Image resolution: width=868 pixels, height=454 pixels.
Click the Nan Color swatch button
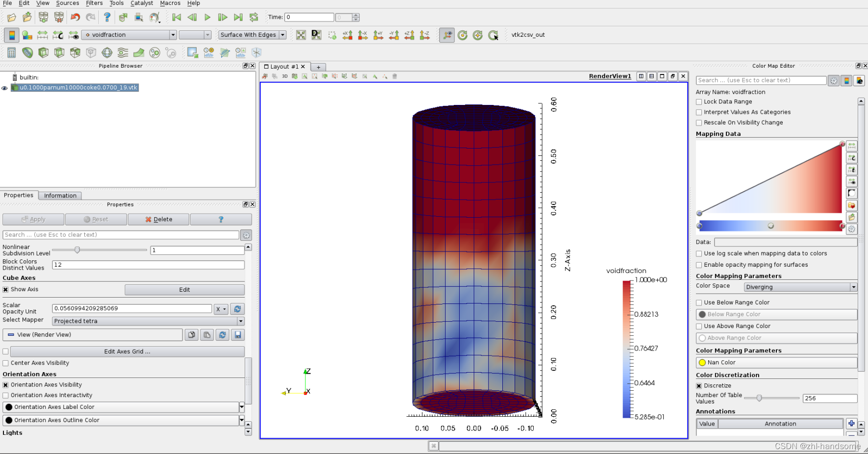(776, 363)
